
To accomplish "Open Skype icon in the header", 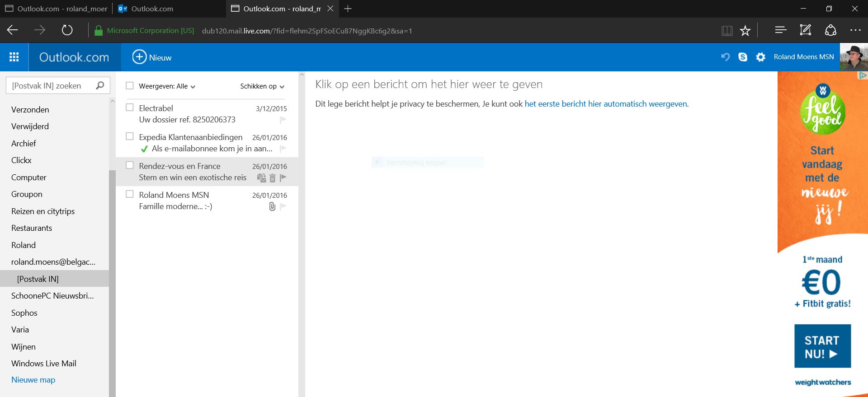I will click(743, 57).
